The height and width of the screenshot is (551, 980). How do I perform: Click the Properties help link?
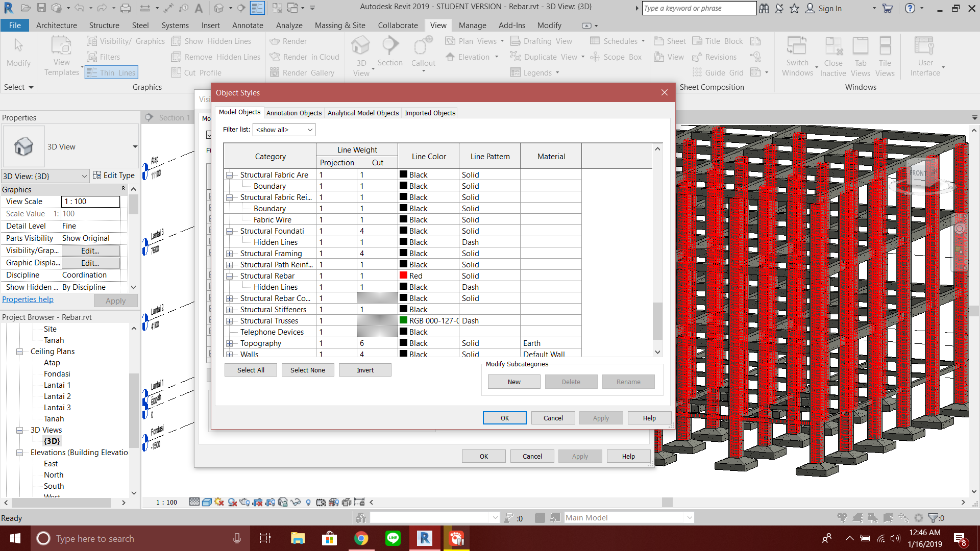(x=28, y=299)
